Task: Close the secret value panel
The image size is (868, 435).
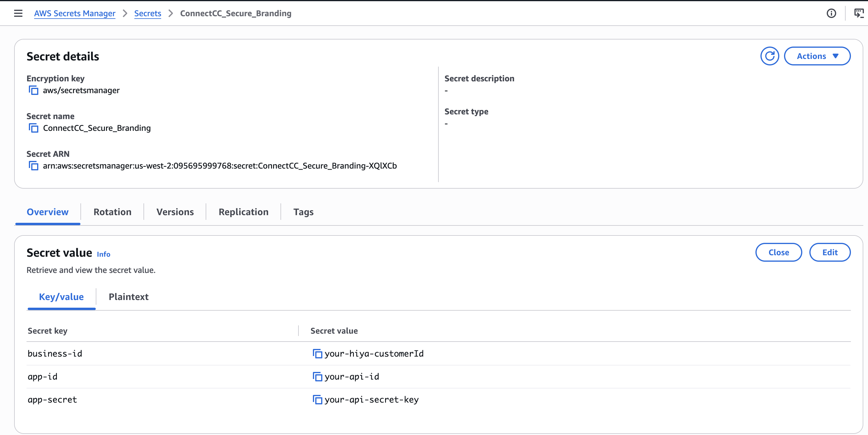Action: point(778,252)
